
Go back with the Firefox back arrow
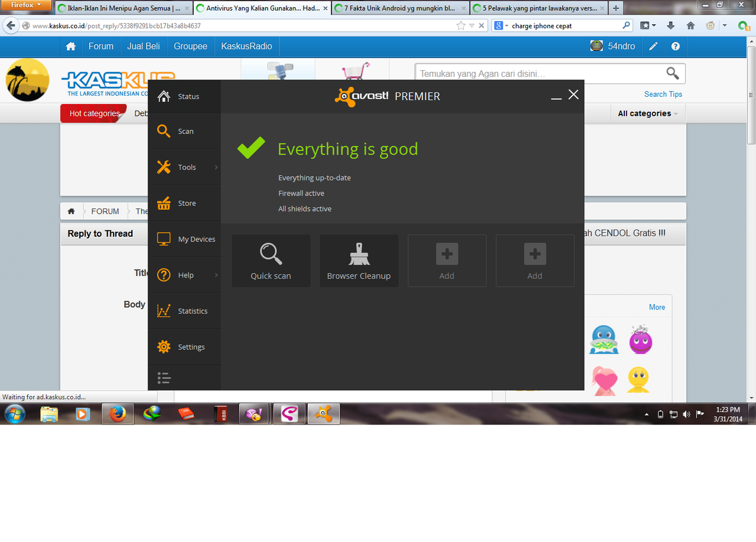10,25
